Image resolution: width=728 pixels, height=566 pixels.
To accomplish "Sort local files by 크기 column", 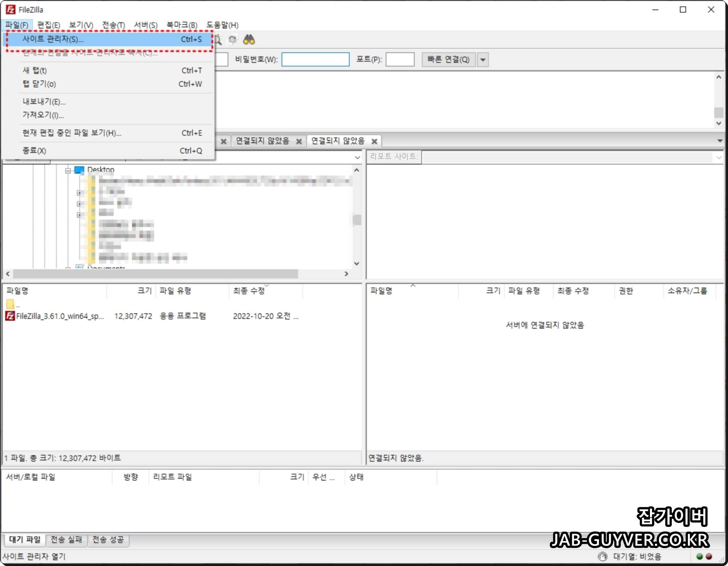I will click(131, 291).
